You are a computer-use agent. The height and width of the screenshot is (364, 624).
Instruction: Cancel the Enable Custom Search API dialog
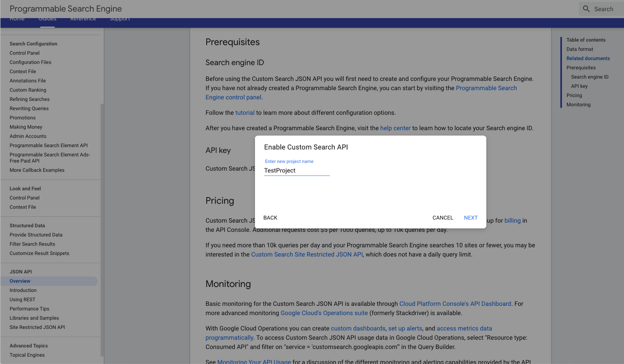click(443, 218)
